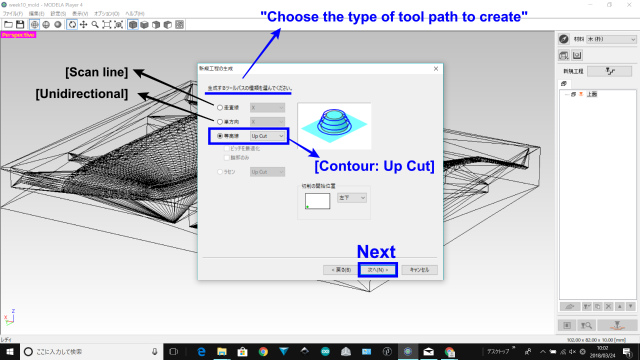Switch to shaded sphere rendering icon
640x360 pixels.
pyautogui.click(x=58, y=25)
